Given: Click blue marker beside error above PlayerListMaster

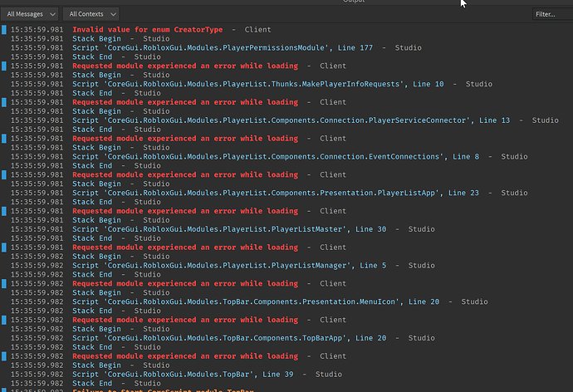Looking at the screenshot, I should tap(4, 211).
